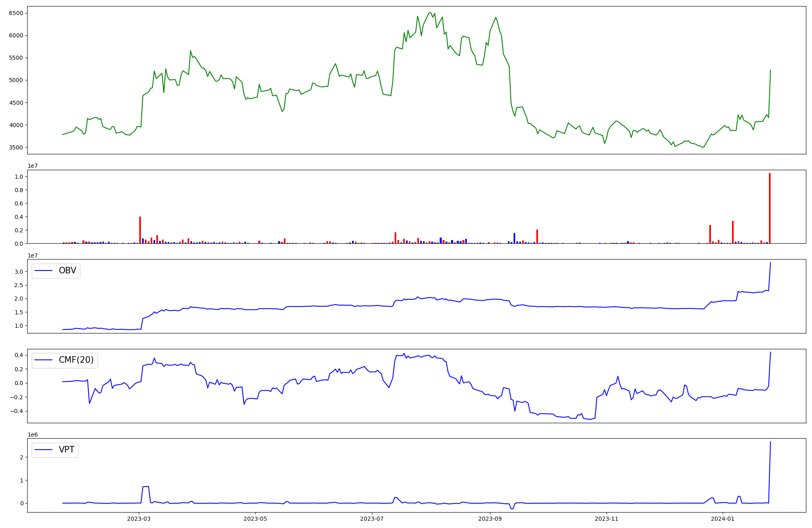
Task: Click the tallest red volume bar
Action: (769, 208)
